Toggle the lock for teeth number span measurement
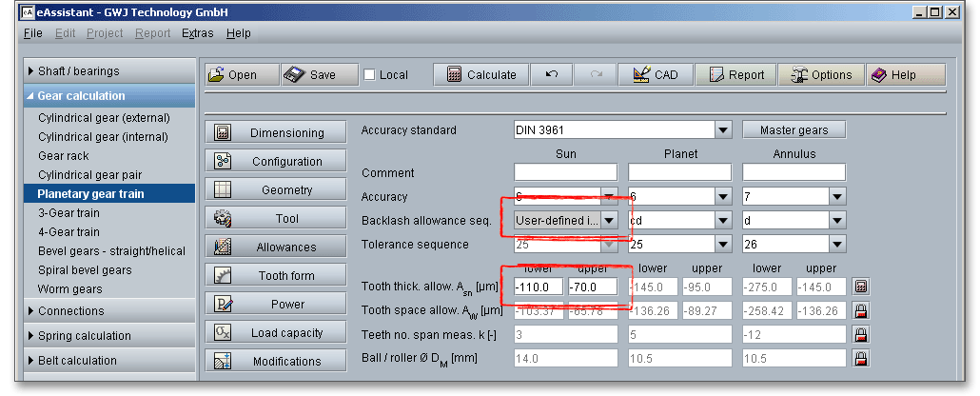Screen dimensions: 980x396 click(860, 334)
